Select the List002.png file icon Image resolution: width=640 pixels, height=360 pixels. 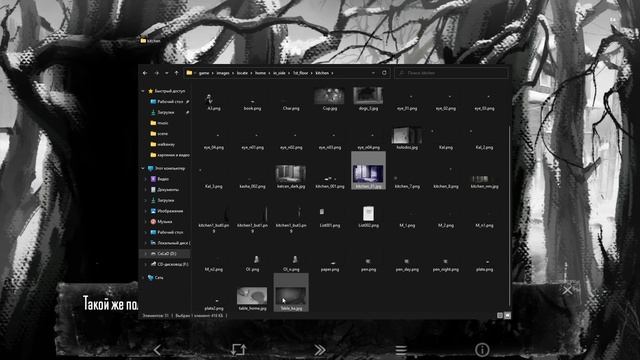tap(368, 213)
